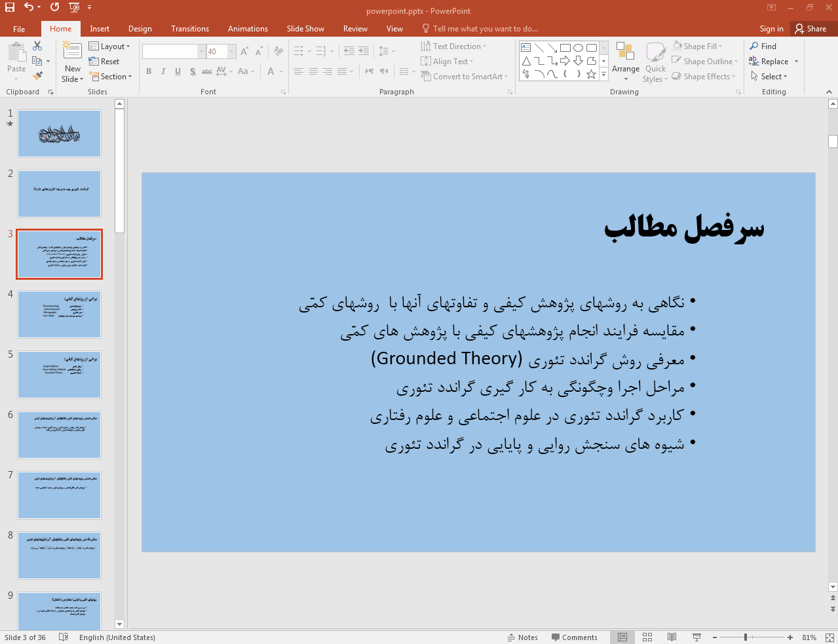Toggle the Notes pane
Viewport: 838px width, 644px height.
point(522,637)
